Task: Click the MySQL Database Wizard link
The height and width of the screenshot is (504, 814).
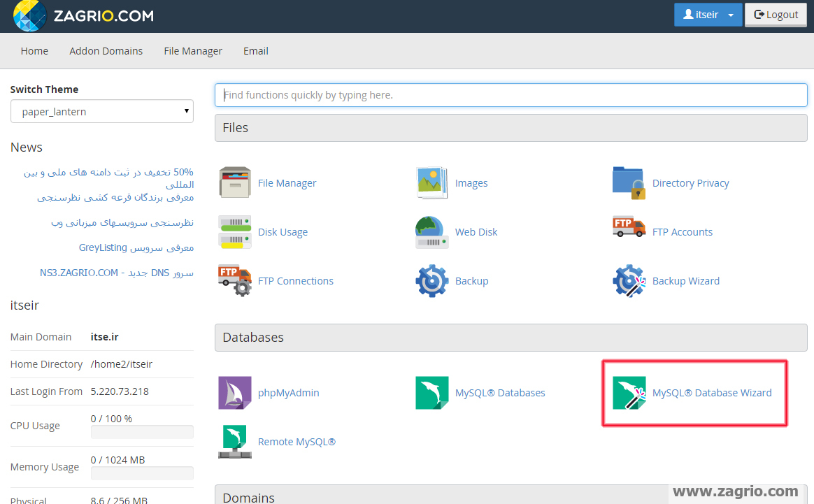Action: [712, 393]
